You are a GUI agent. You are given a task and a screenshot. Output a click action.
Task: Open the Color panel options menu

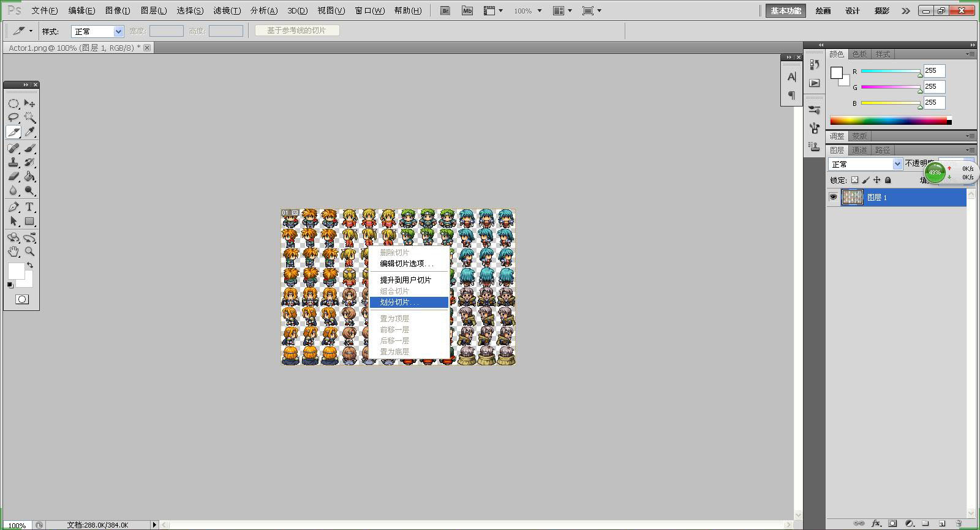tap(971, 54)
